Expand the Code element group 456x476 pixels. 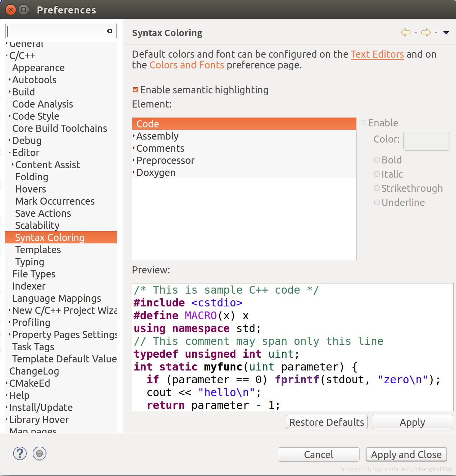[134, 124]
